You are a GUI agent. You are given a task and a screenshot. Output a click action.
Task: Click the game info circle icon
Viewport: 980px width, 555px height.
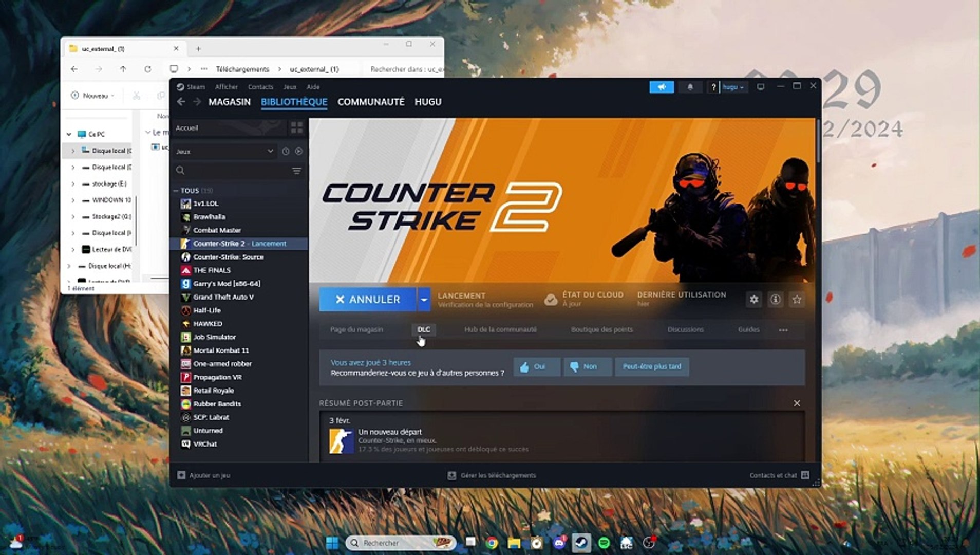point(775,299)
